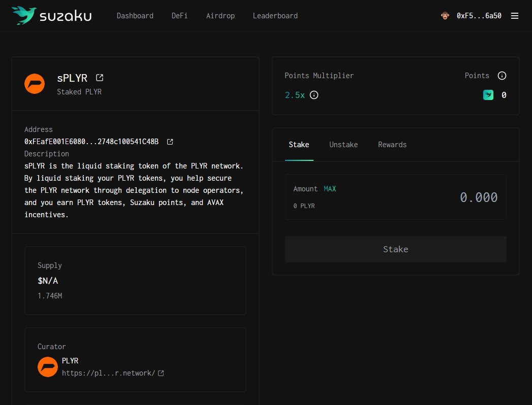Click the monkey wallet avatar icon

point(445,16)
